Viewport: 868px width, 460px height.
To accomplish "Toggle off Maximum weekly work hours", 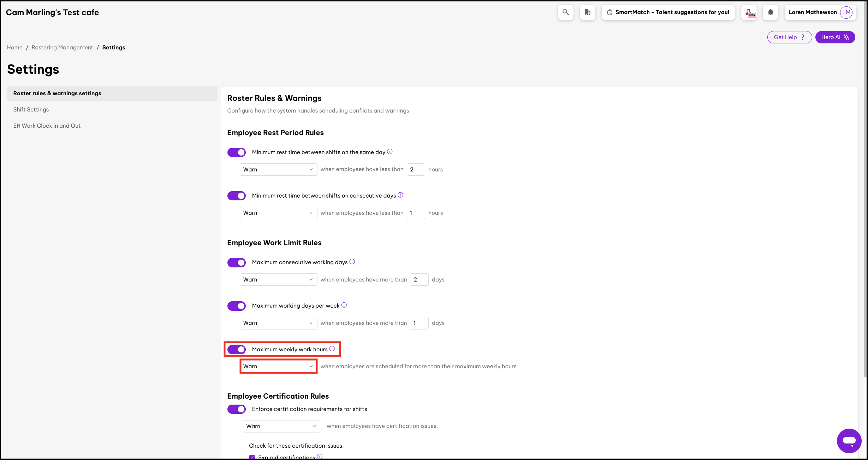I will click(237, 349).
